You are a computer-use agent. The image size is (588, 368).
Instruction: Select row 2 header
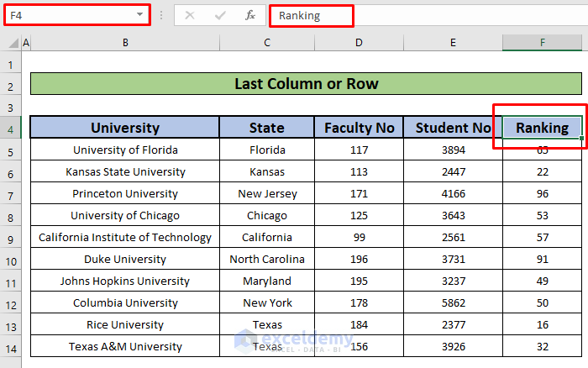tap(10, 85)
